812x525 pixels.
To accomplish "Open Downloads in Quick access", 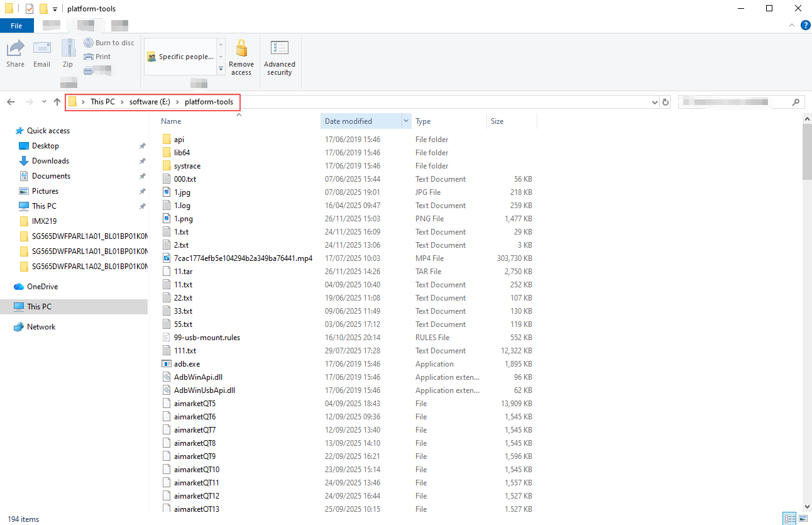I will point(50,161).
